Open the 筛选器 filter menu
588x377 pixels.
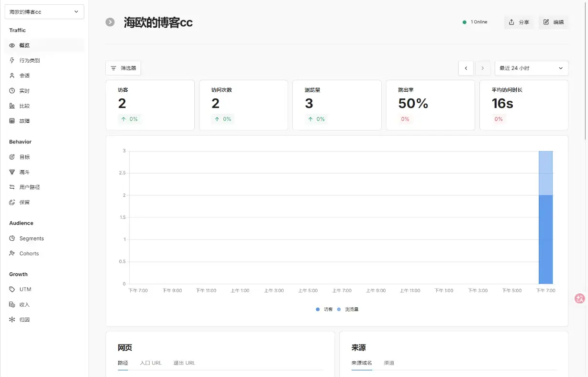(123, 68)
